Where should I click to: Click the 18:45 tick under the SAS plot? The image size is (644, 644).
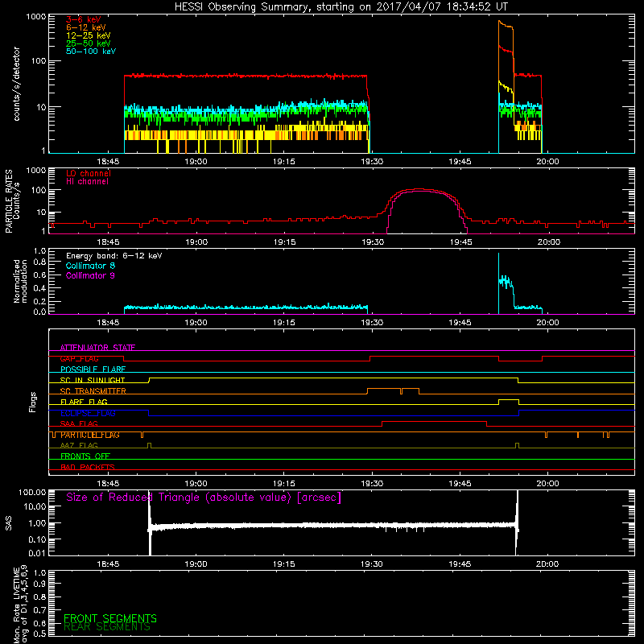(108, 564)
